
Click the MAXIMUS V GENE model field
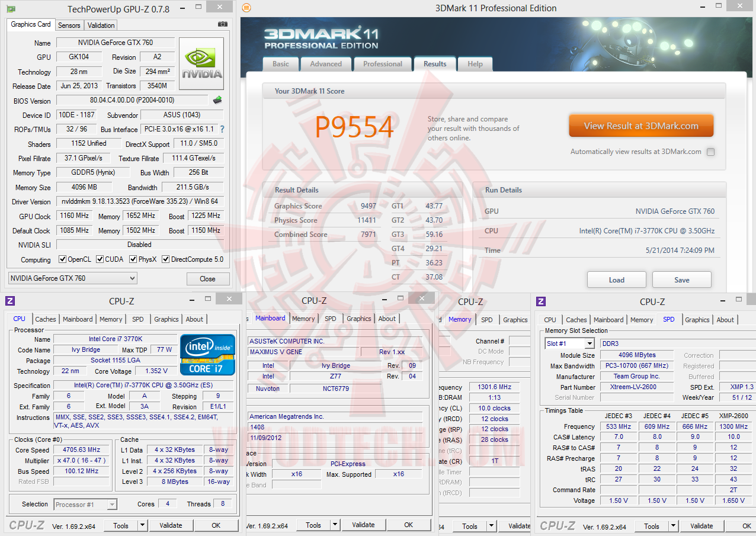303,352
